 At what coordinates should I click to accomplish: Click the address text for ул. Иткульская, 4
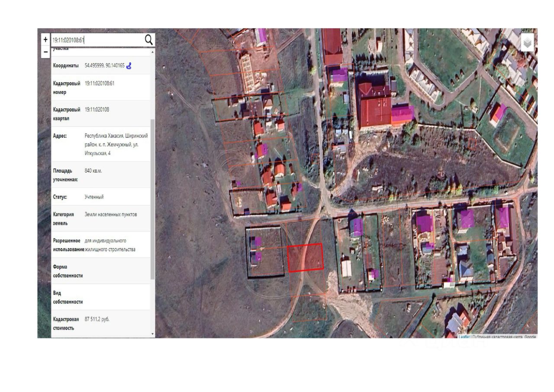click(116, 145)
